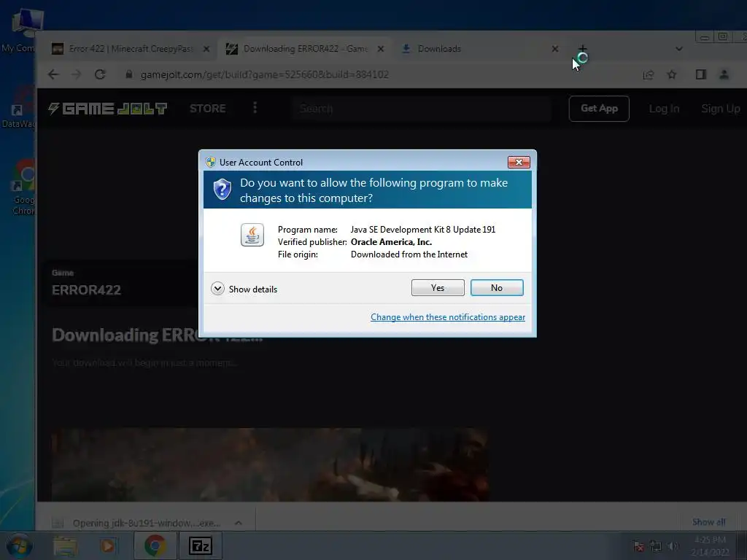Viewport: 747px width, 560px height.
Task: Click Log In on Game Jolt
Action: point(664,109)
